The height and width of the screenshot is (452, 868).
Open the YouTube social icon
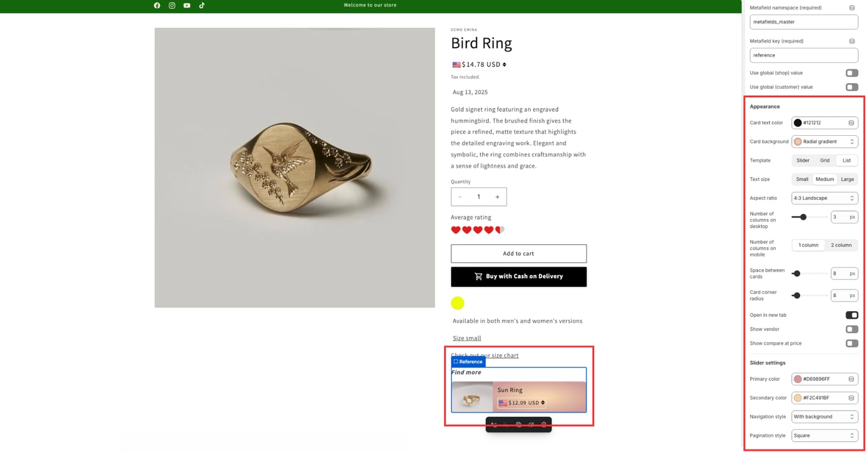[x=187, y=6]
